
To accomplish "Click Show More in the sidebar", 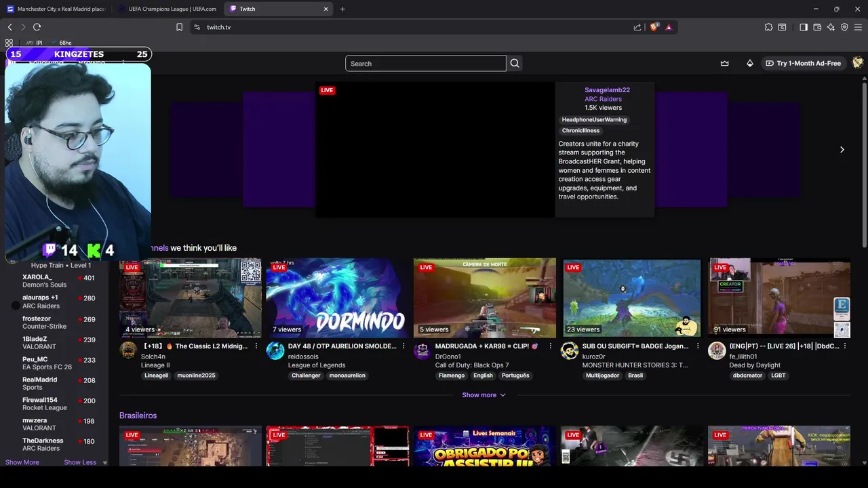I will (22, 462).
